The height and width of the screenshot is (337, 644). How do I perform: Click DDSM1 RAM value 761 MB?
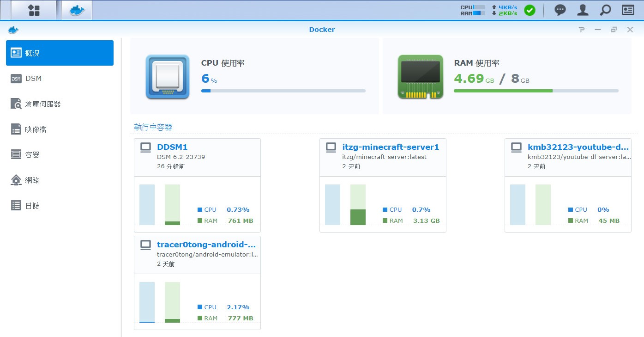coord(241,221)
